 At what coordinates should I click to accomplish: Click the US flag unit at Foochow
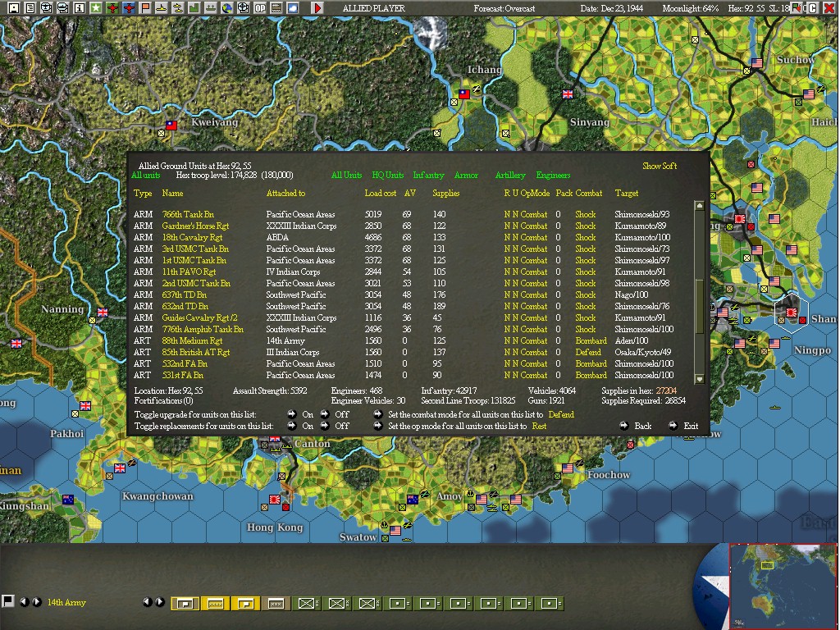click(568, 468)
